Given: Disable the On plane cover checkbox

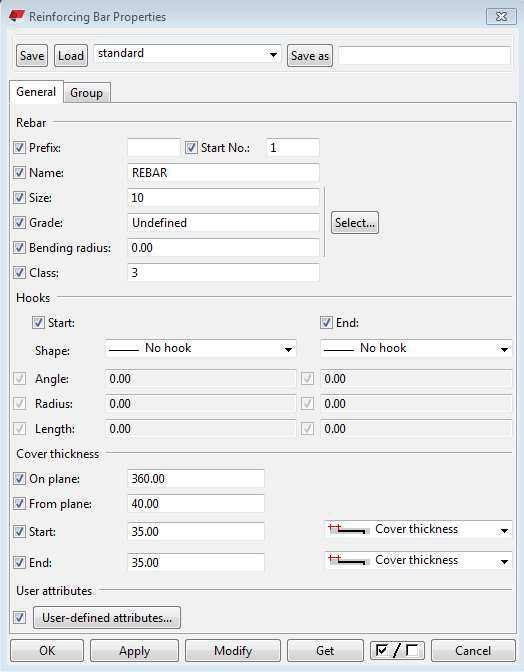Looking at the screenshot, I should click(19, 478).
